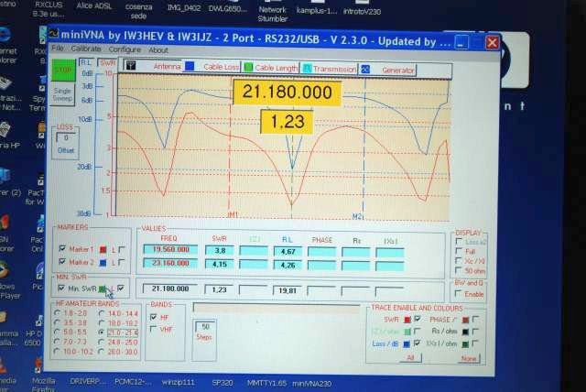Viewport: 586px width, 392px height.
Task: Click the Marker 2 frequency value 23.160.000
Action: tap(170, 263)
